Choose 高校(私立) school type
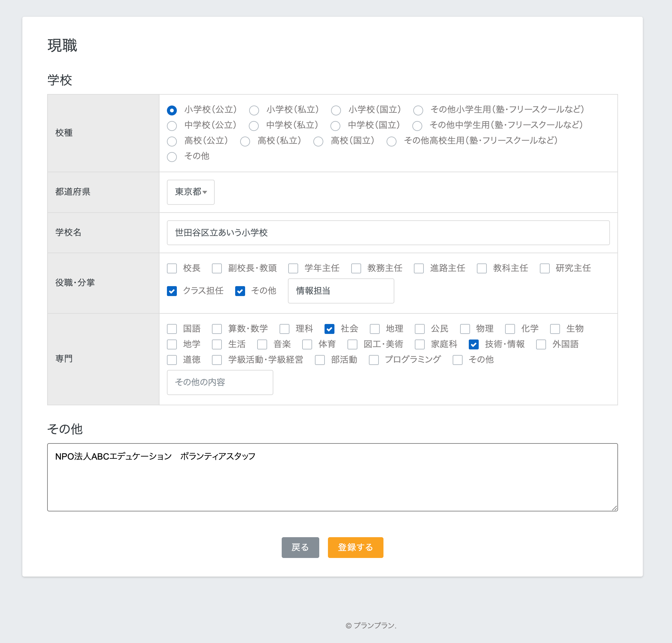Screen dimensions: 672x643 [x=245, y=141]
